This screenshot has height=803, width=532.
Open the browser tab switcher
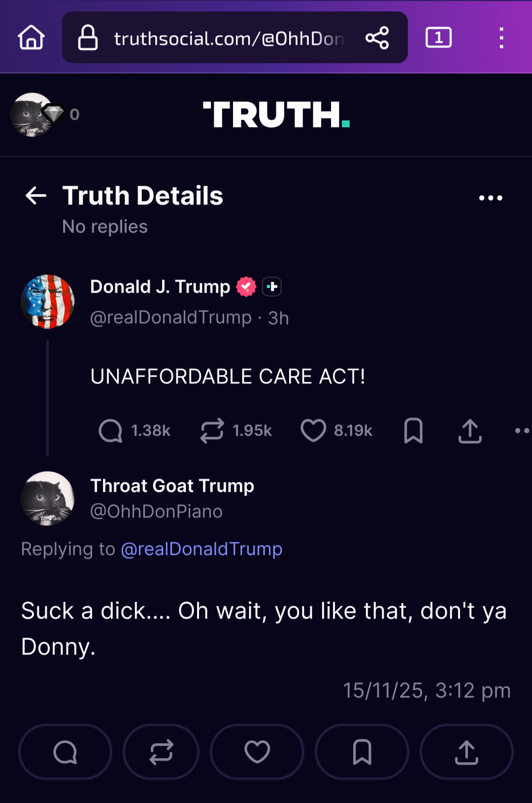click(438, 38)
